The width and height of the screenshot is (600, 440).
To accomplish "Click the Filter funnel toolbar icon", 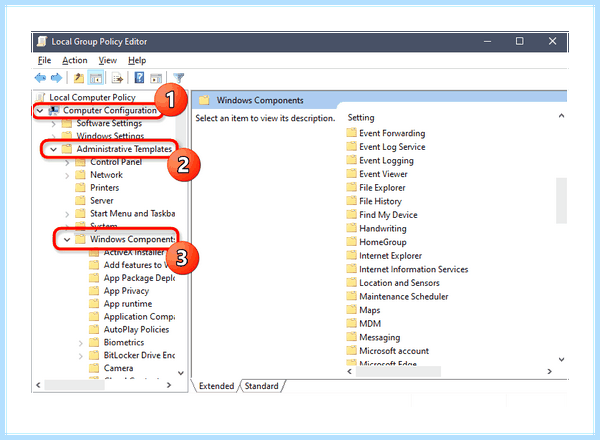I will [178, 78].
